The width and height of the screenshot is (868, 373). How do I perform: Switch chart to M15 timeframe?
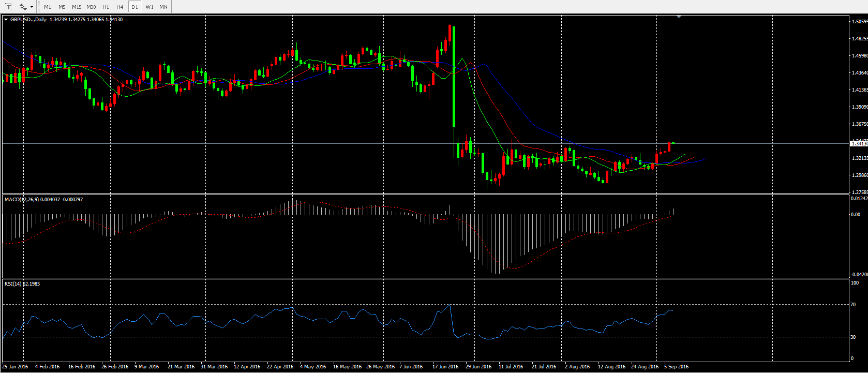click(x=77, y=7)
